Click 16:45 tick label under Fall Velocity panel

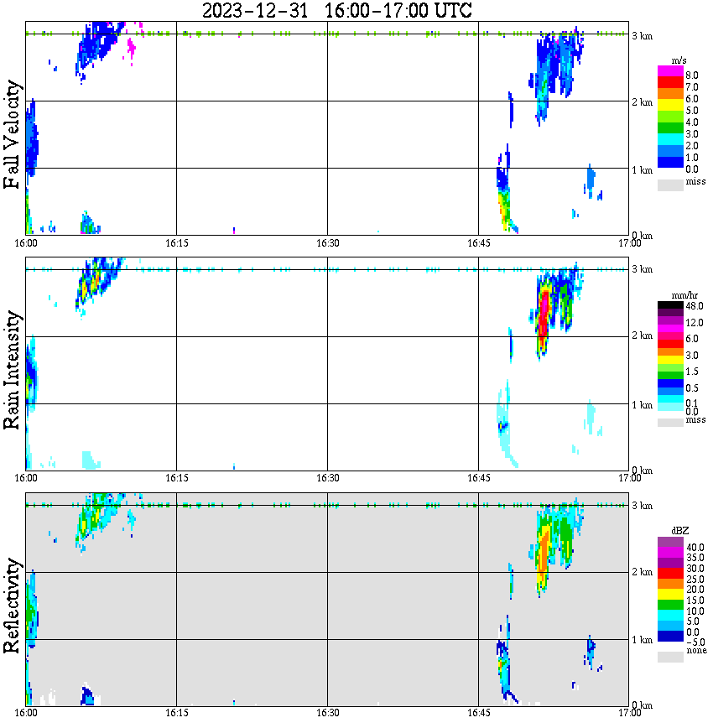(x=479, y=243)
